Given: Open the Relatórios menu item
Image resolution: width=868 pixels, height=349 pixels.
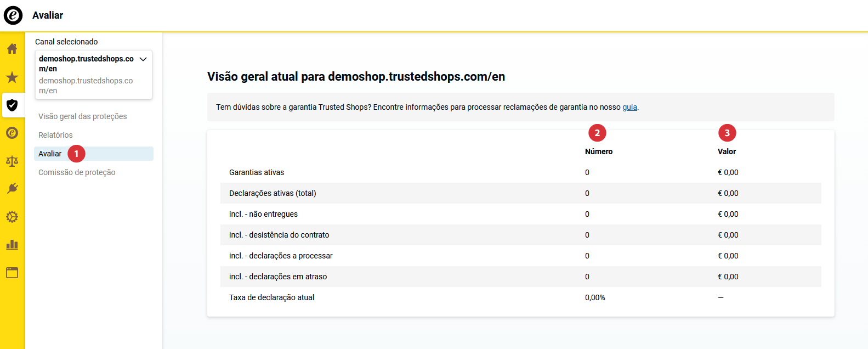Looking at the screenshot, I should (55, 135).
